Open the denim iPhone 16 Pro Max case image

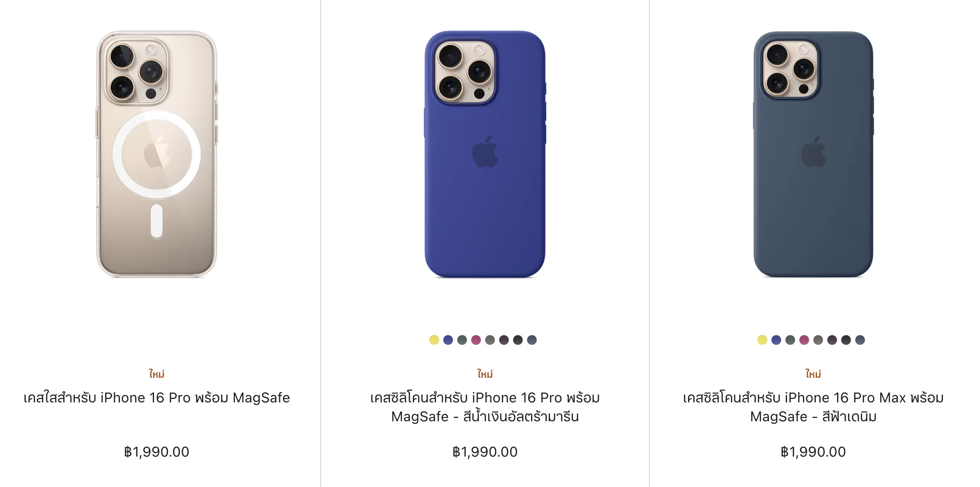coord(813,154)
